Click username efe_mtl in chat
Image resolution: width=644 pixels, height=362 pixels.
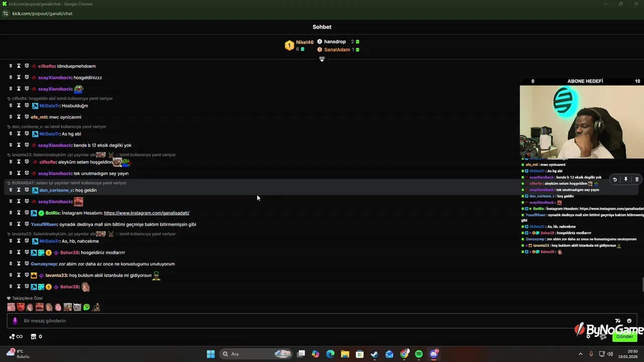coord(39,117)
